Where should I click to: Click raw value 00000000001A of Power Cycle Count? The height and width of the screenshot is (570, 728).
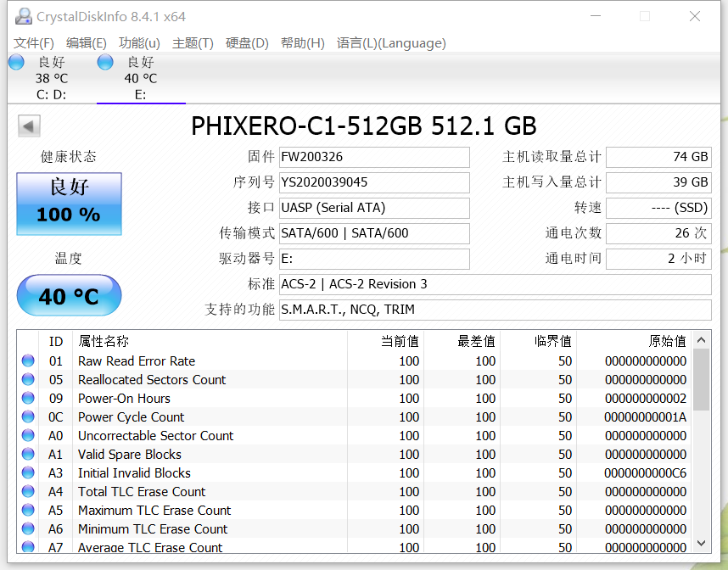coord(646,416)
